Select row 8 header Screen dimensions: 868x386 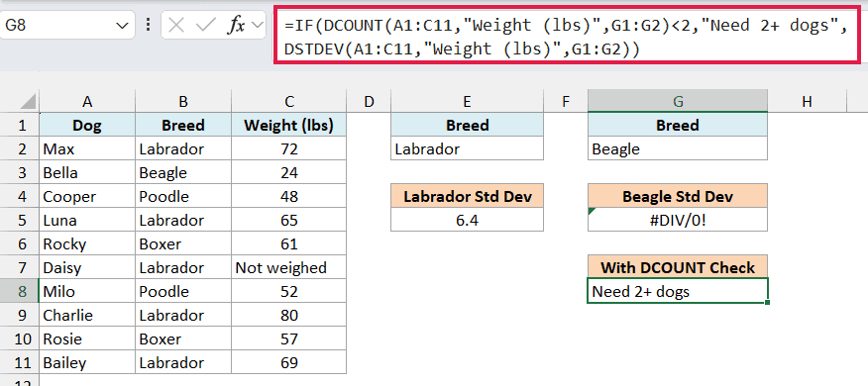pyautogui.click(x=20, y=291)
